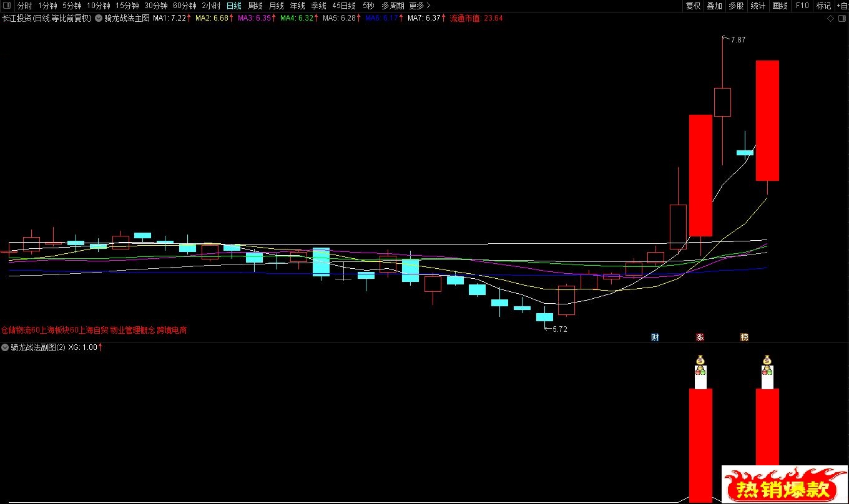Screen dimensions: 849x504
Task: Select the 周线 weekly period
Action: point(255,6)
